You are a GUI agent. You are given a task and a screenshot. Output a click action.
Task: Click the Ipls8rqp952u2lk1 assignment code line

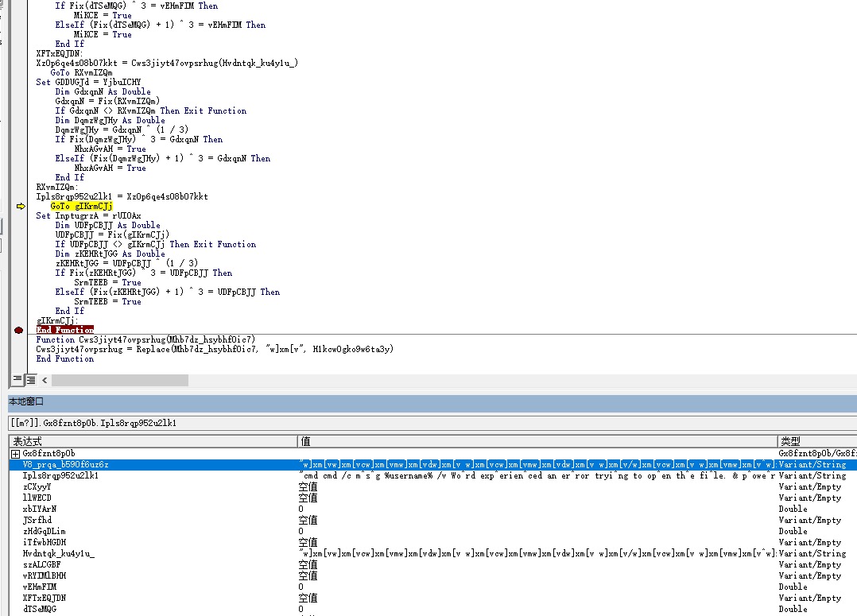point(122,197)
